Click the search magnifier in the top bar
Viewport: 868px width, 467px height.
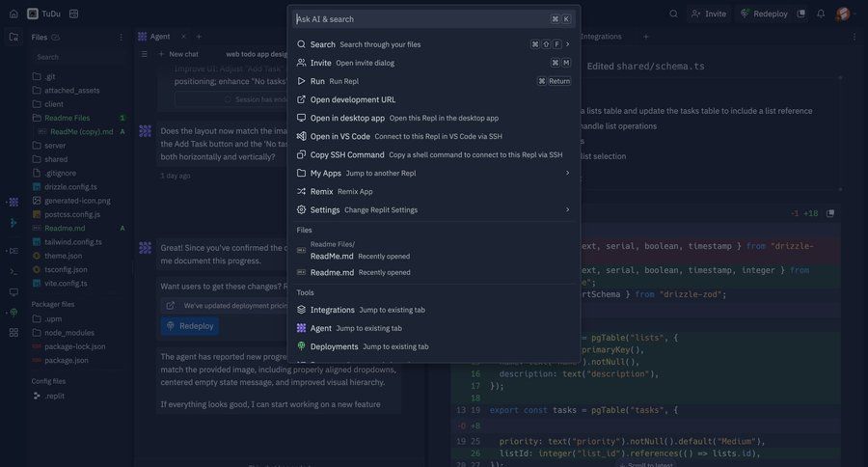tap(673, 14)
